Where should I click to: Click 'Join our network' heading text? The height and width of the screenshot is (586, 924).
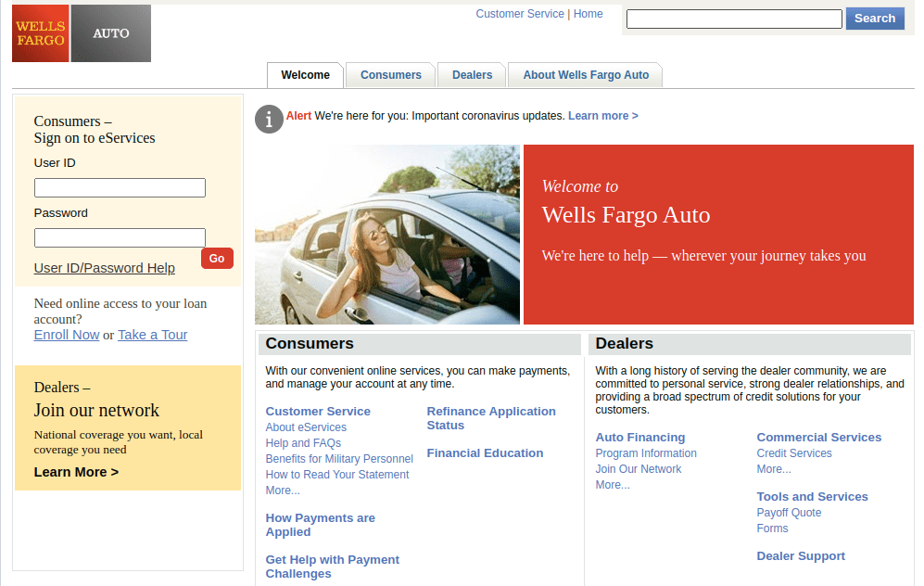(96, 411)
